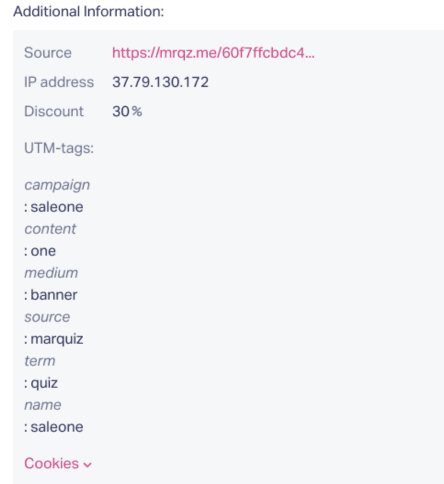Click the 30% discount value

pos(127,111)
